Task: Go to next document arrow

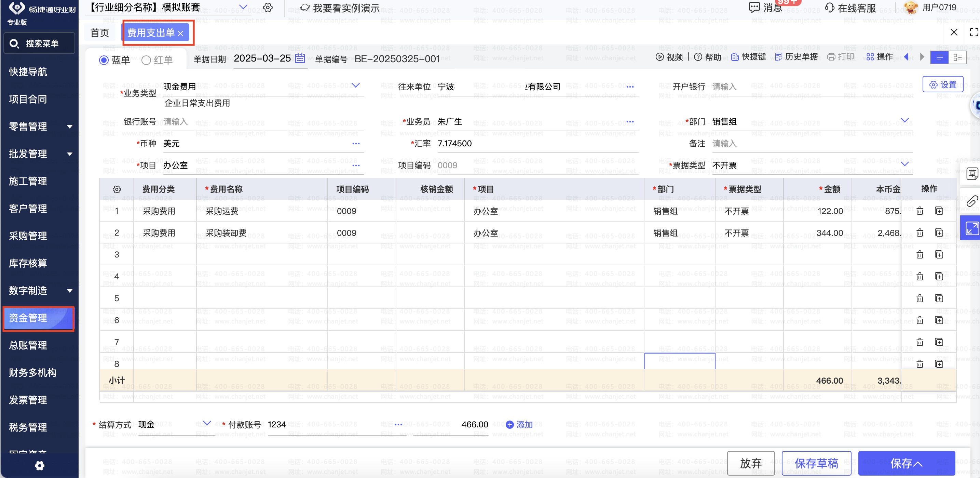Action: [922, 57]
